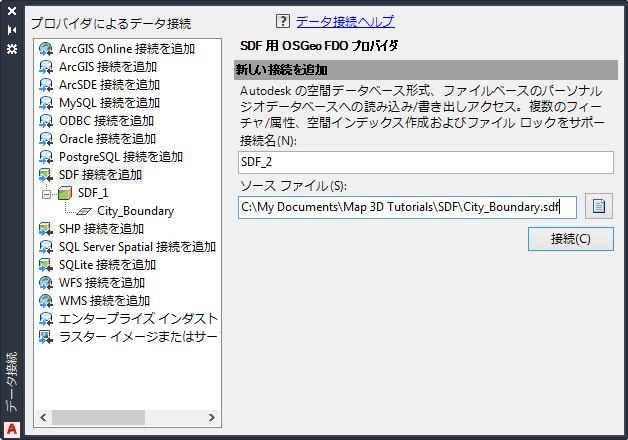Click the SDF_1 connection cube icon
The image size is (628, 440).
tap(65, 193)
